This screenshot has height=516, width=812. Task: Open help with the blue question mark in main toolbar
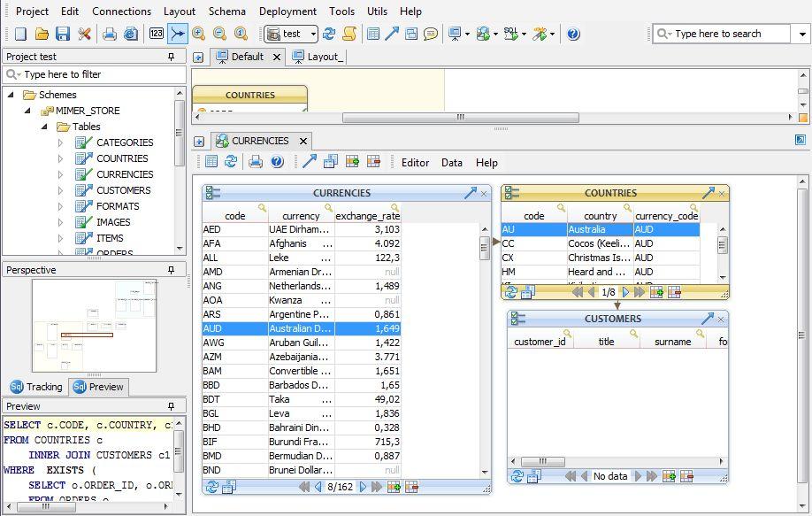pyautogui.click(x=573, y=35)
